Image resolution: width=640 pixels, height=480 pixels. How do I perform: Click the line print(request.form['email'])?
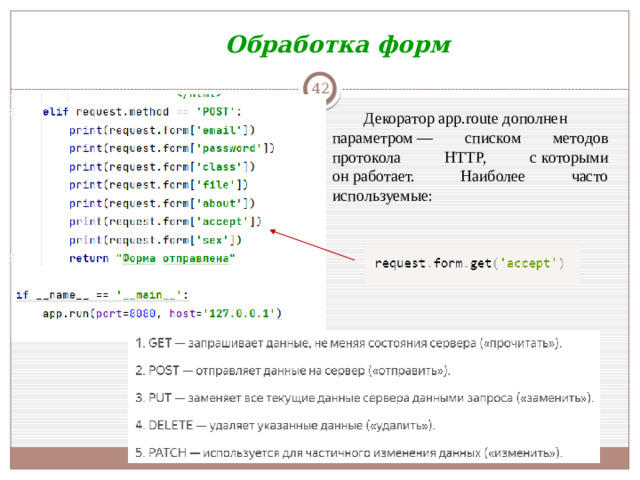click(162, 130)
